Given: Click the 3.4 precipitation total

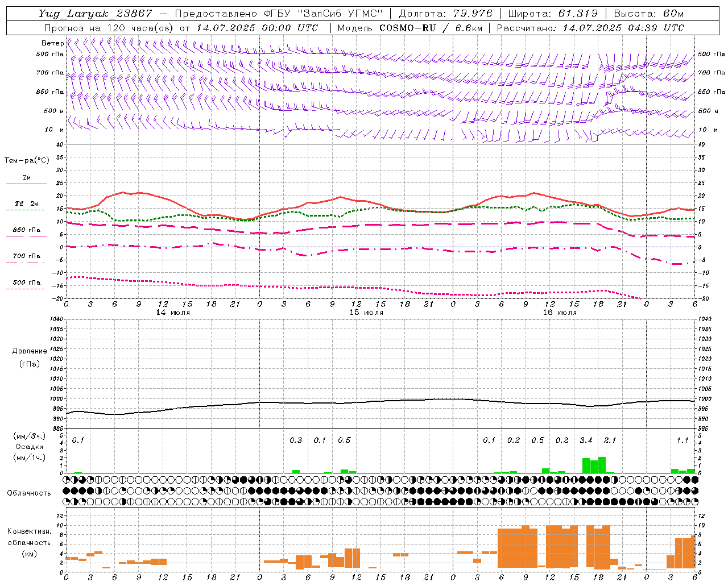Looking at the screenshot, I should coord(586,440).
